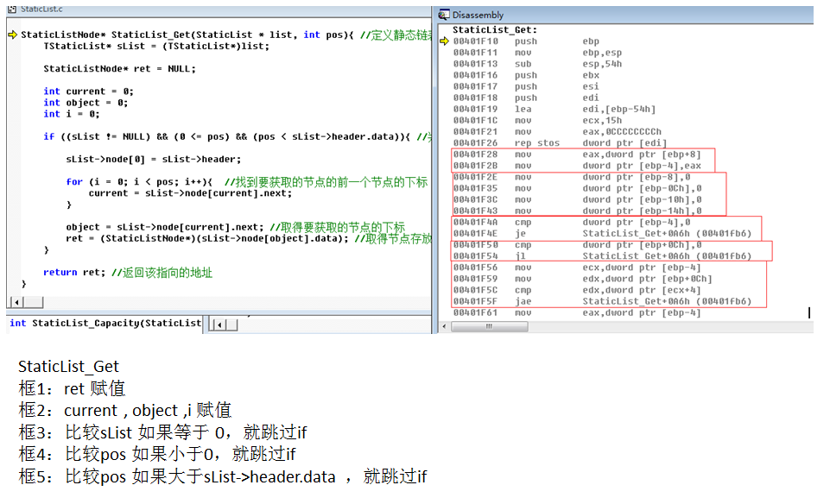Click the Disassembly horizontal scrollbar left arrow
Image resolution: width=830 pixels, height=504 pixels.
coord(444,326)
